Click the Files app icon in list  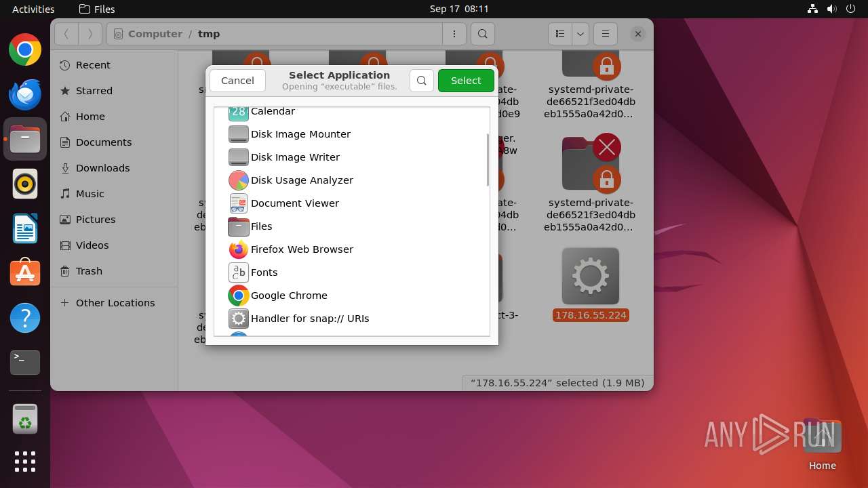(x=239, y=226)
